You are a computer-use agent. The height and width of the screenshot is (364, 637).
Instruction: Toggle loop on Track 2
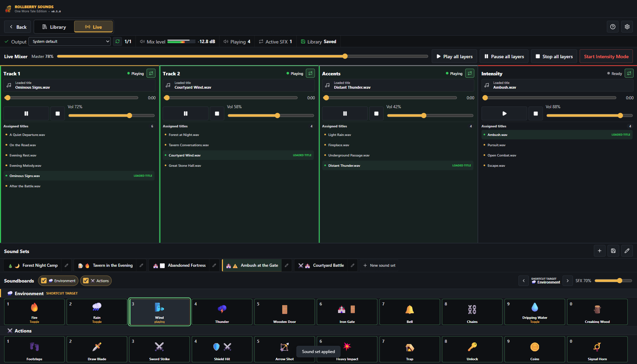click(x=310, y=73)
